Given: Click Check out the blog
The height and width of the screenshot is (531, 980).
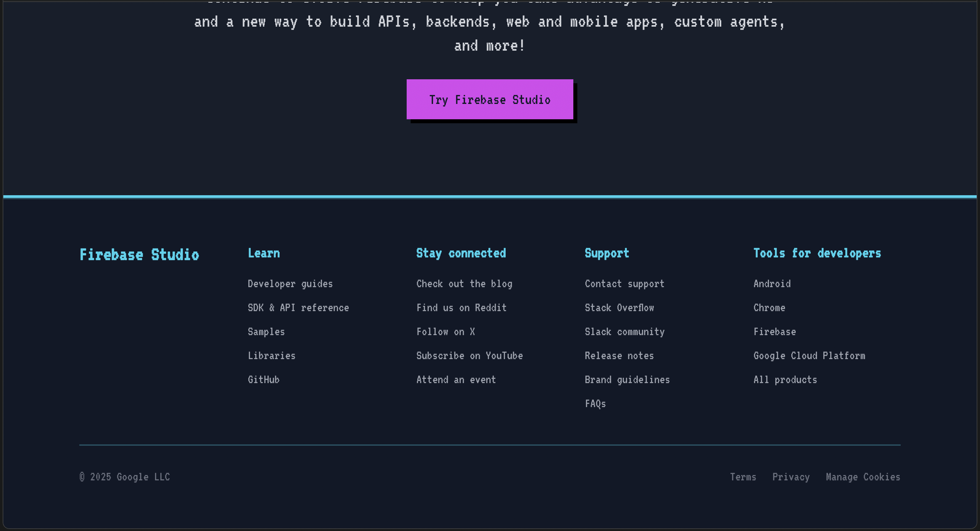Looking at the screenshot, I should (464, 284).
